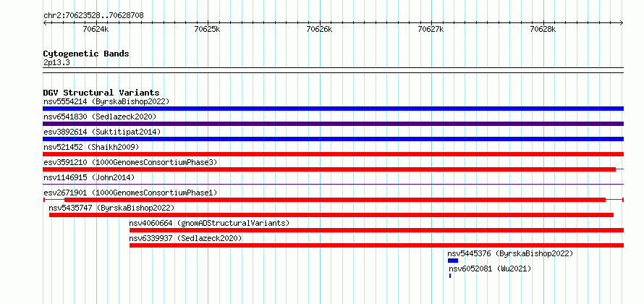The height and width of the screenshot is (304, 644).
Task: Open the nsv1146915 (John2014) label
Action: click(x=89, y=177)
